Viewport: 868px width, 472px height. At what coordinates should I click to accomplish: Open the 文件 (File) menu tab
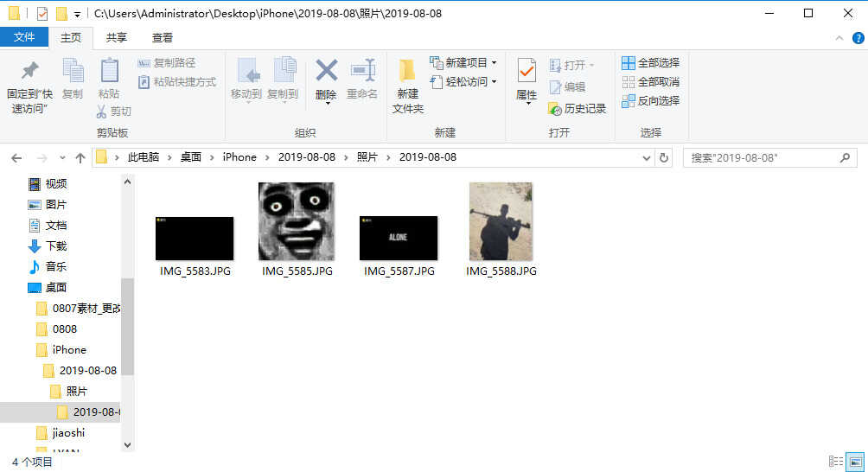tap(24, 37)
